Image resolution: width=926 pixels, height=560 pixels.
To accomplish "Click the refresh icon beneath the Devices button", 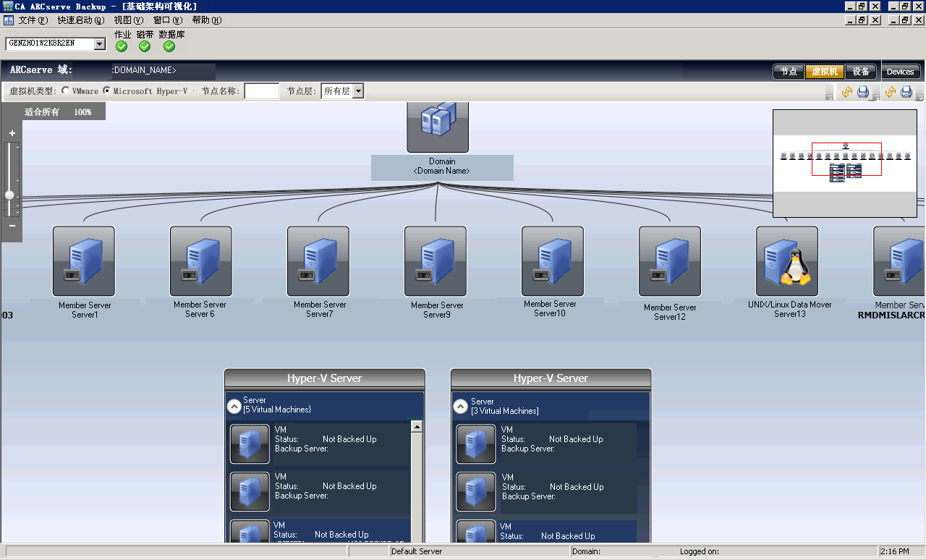I will pos(890,92).
